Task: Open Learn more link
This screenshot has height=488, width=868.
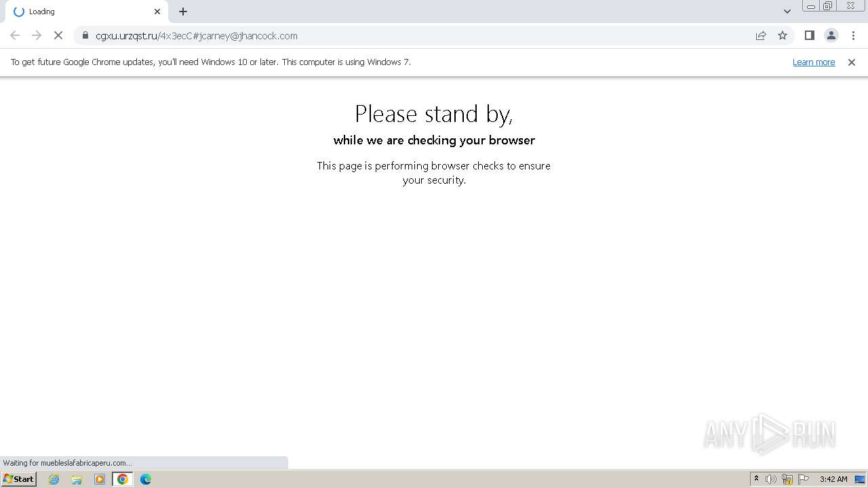Action: tap(814, 62)
